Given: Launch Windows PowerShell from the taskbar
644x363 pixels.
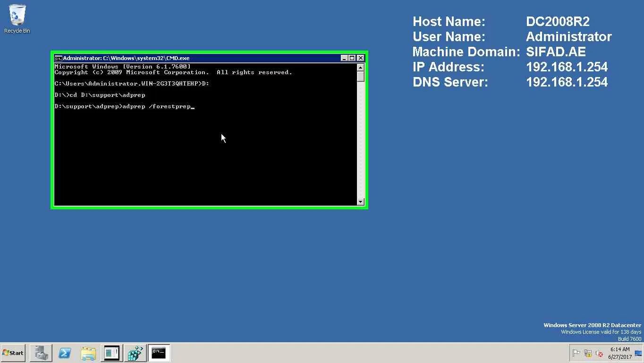Looking at the screenshot, I should tap(64, 353).
